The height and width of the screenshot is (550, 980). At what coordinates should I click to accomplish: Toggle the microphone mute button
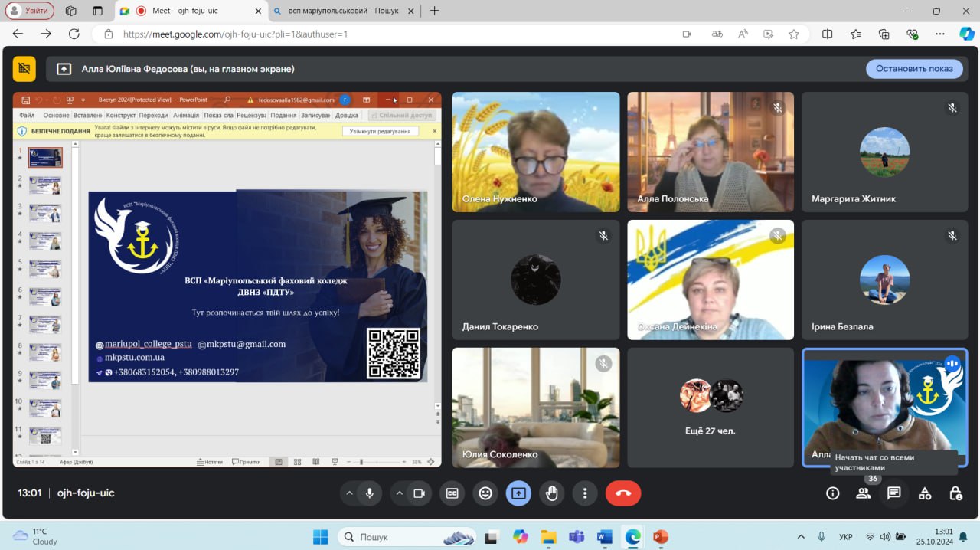click(369, 493)
